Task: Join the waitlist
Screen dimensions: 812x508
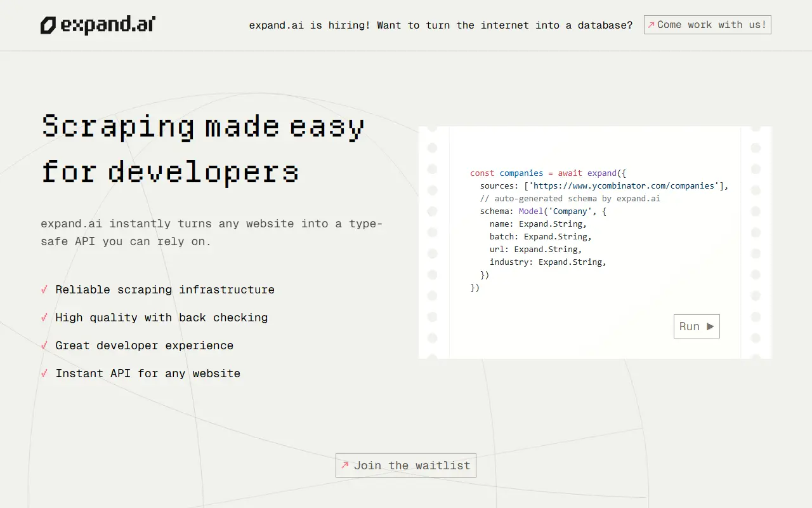Action: tap(406, 465)
